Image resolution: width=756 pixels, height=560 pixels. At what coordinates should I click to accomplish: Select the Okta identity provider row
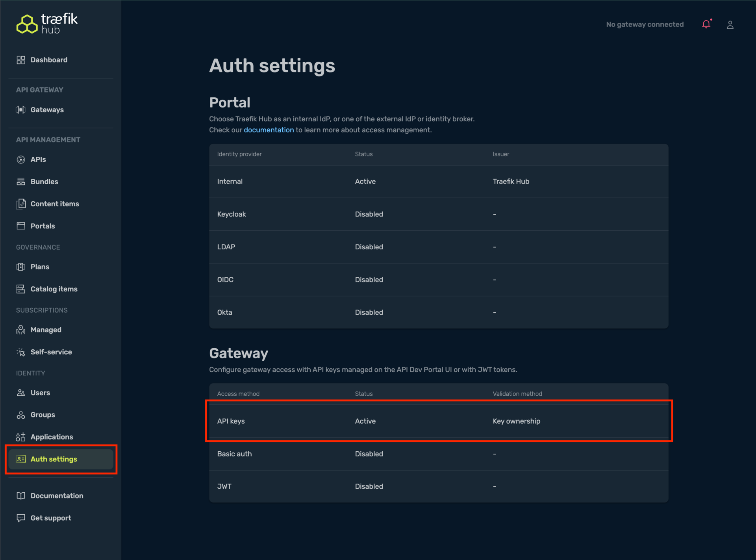(439, 312)
